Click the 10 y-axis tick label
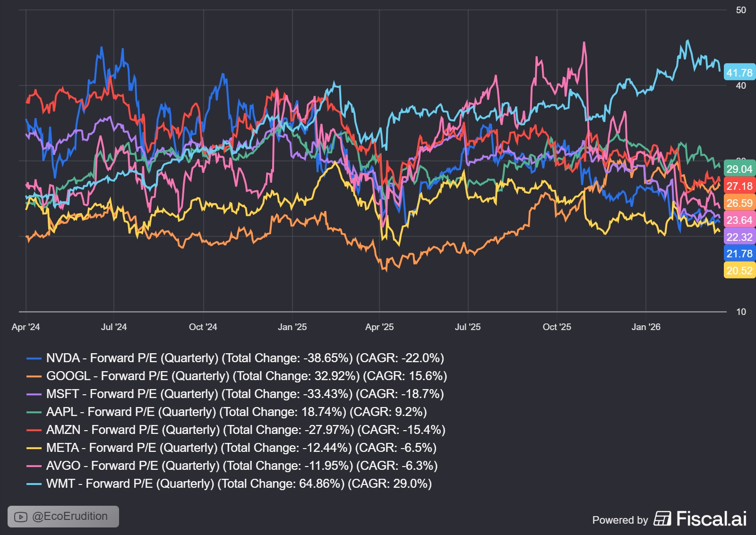The width and height of the screenshot is (756, 535). click(741, 312)
